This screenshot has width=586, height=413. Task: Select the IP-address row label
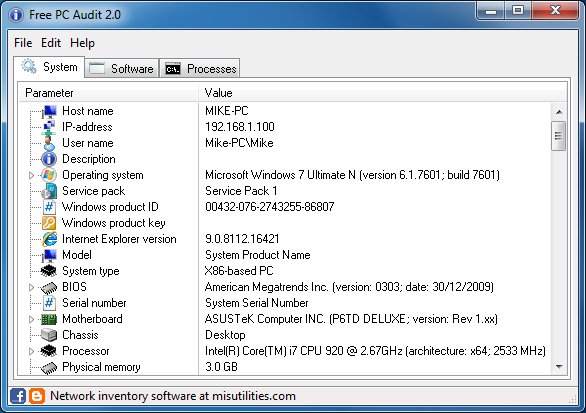click(87, 127)
